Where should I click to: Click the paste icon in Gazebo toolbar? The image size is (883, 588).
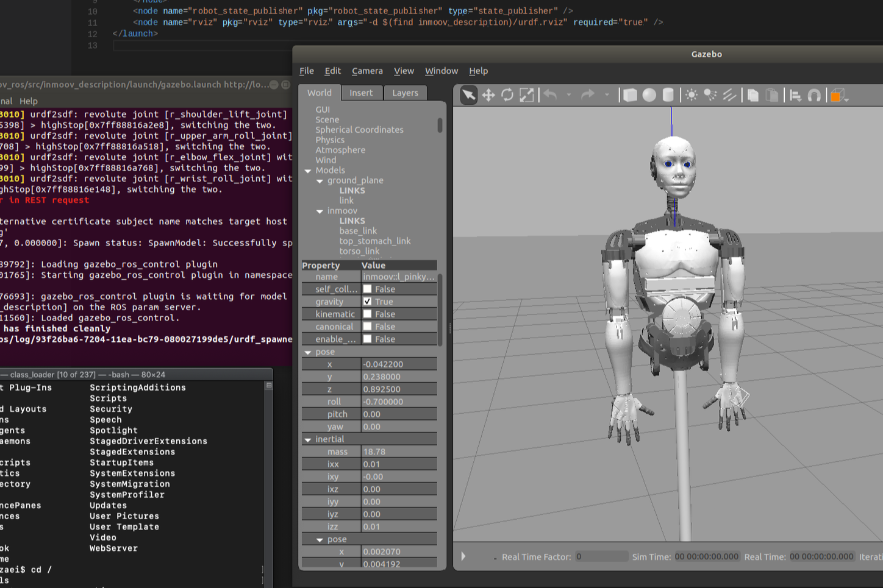pyautogui.click(x=772, y=95)
